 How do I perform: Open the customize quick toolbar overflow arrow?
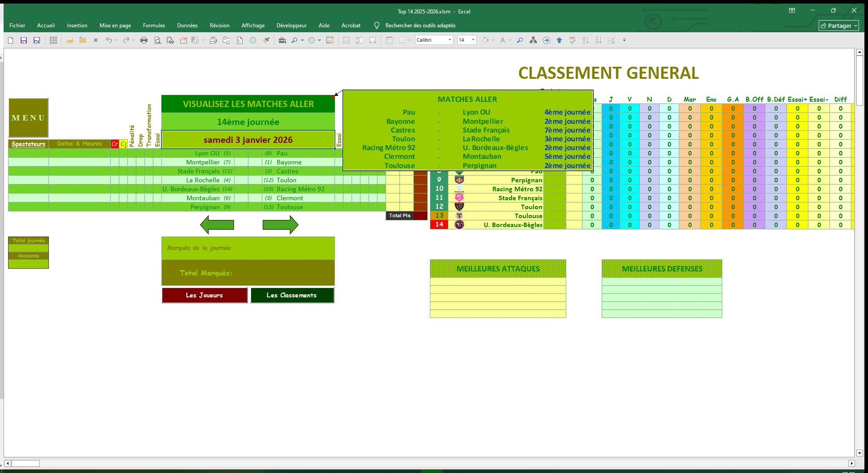pos(624,40)
